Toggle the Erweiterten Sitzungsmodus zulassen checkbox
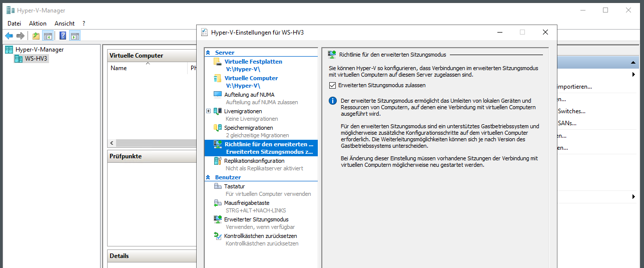The width and height of the screenshot is (644, 268). (x=333, y=85)
